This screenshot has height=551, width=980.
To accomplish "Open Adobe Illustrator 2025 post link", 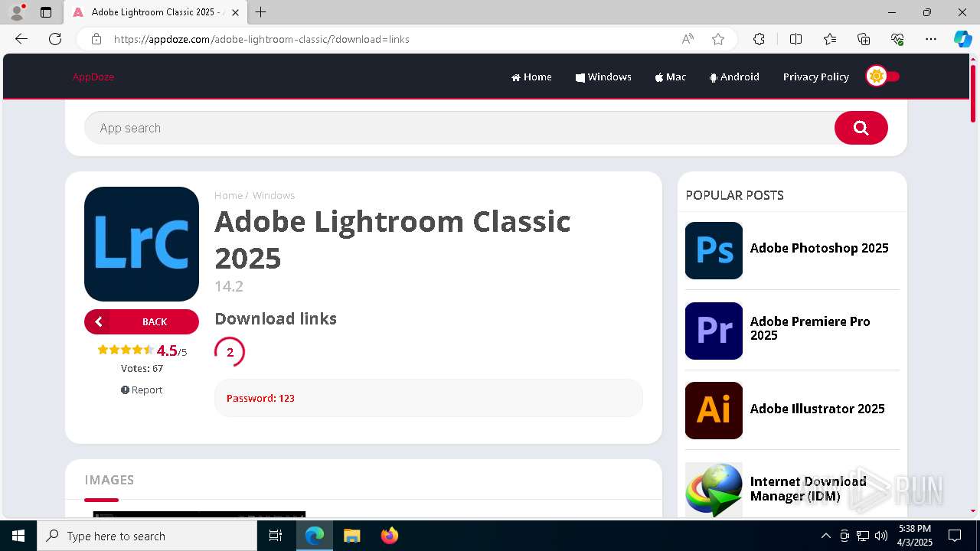I will pyautogui.click(x=817, y=409).
